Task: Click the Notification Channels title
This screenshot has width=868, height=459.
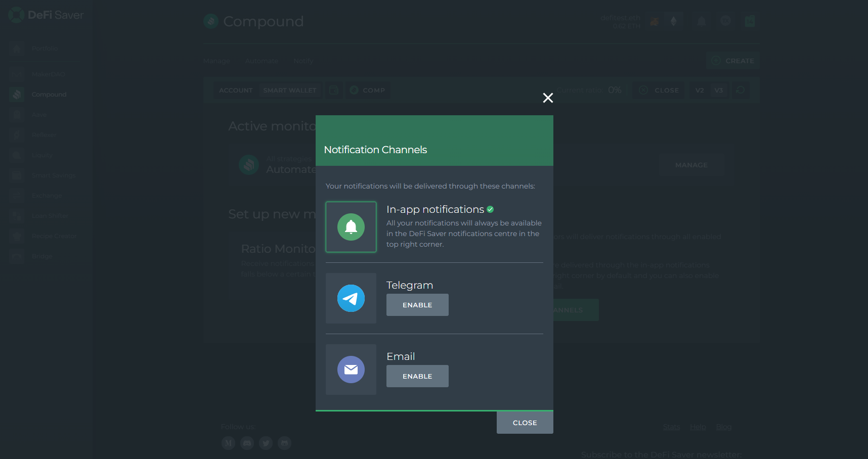Action: click(375, 150)
